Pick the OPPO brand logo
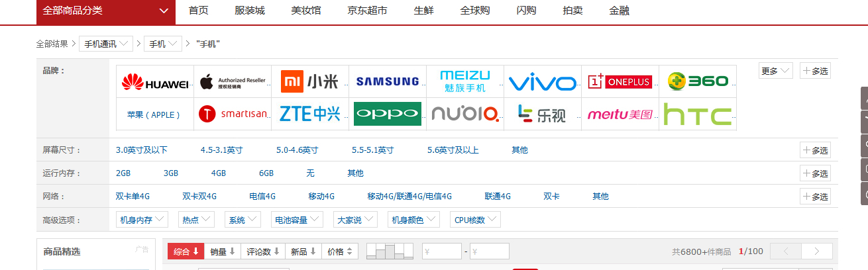 (388, 114)
